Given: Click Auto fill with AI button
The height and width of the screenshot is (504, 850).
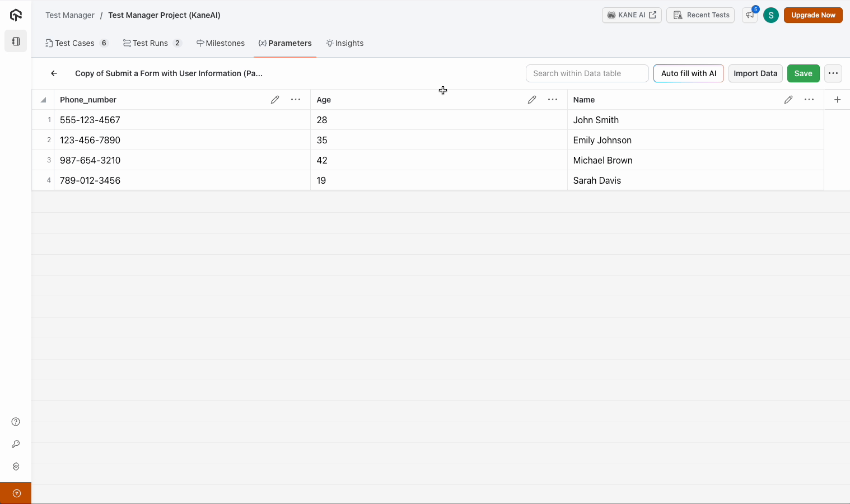Looking at the screenshot, I should click(x=688, y=73).
